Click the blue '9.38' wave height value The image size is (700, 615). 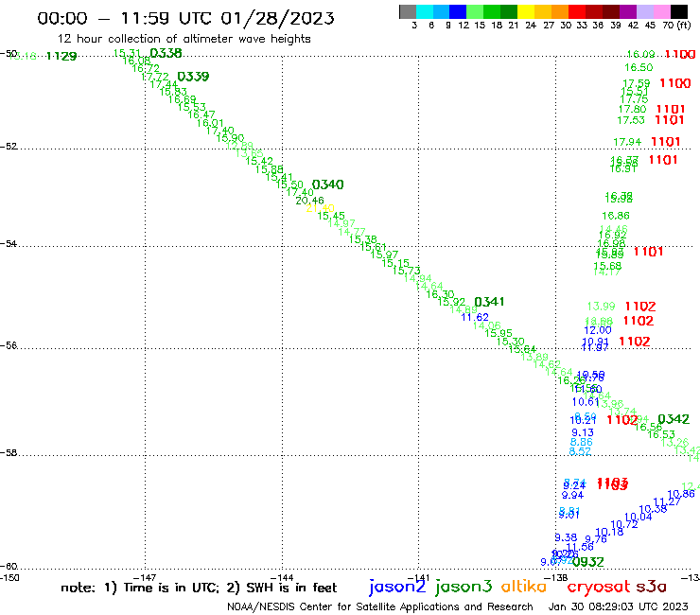[566, 537]
